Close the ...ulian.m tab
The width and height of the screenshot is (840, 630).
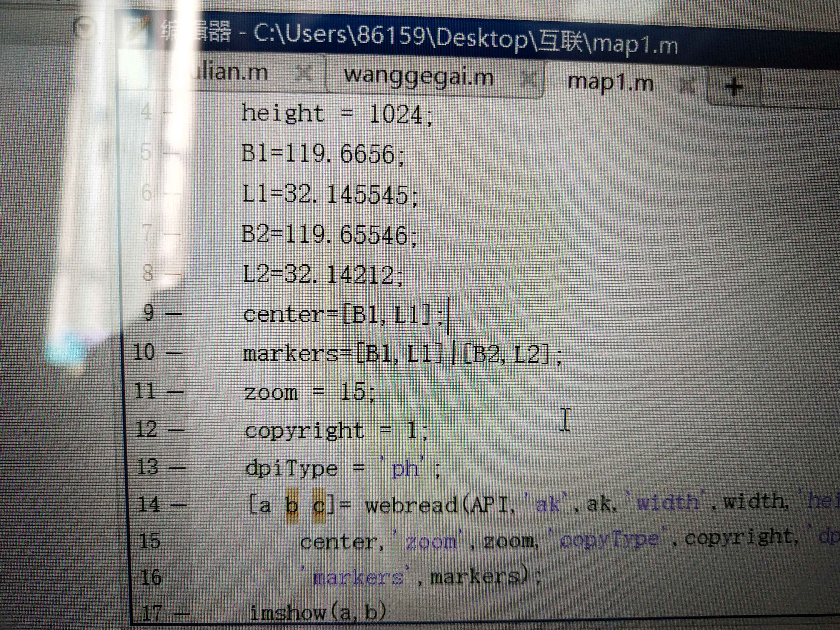(x=304, y=73)
